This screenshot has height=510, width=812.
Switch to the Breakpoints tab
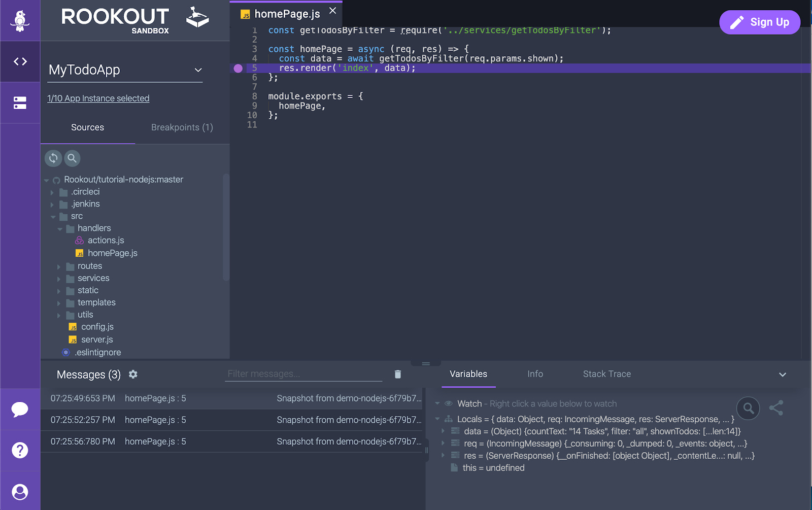182,127
